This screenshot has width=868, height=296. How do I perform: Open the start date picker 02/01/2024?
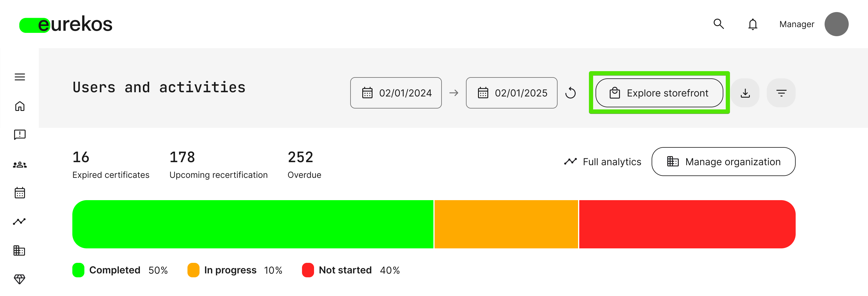coord(396,93)
